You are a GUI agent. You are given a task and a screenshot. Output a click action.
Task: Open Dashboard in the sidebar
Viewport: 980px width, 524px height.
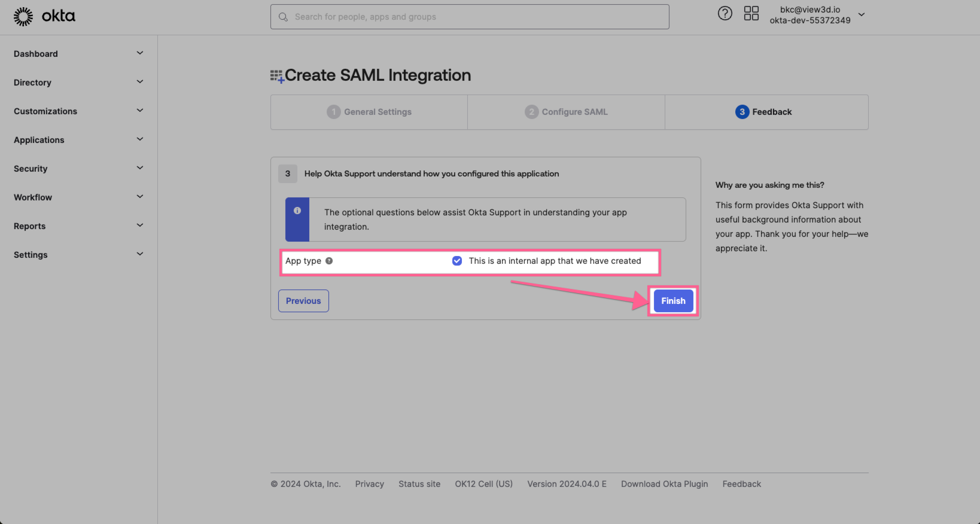pyautogui.click(x=36, y=54)
